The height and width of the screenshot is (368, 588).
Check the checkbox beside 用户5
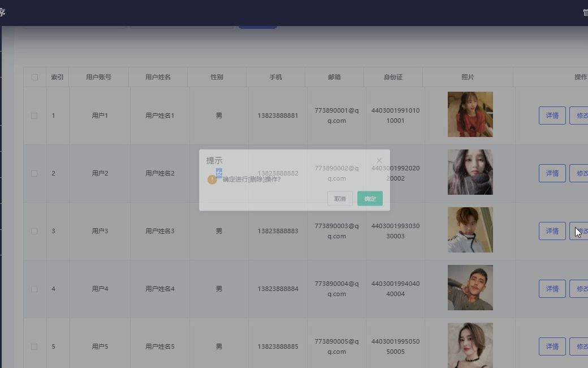click(34, 346)
